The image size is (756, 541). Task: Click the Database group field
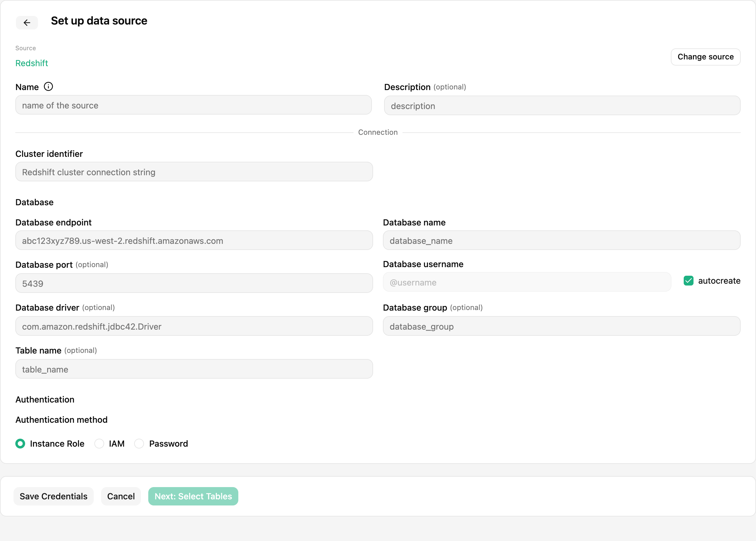[x=561, y=326]
